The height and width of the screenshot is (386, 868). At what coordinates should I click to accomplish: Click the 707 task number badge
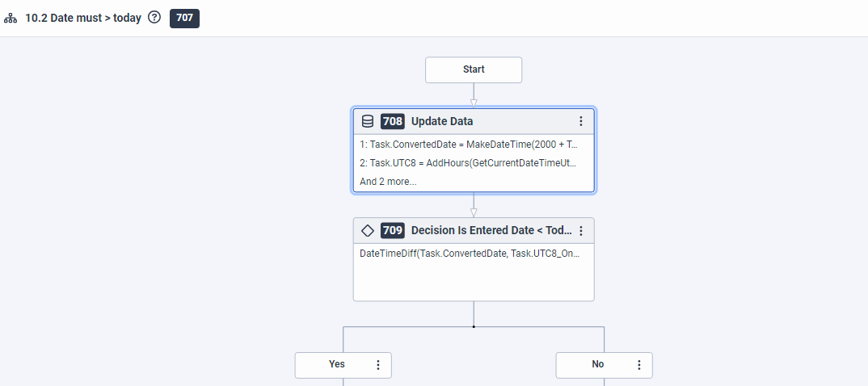184,18
